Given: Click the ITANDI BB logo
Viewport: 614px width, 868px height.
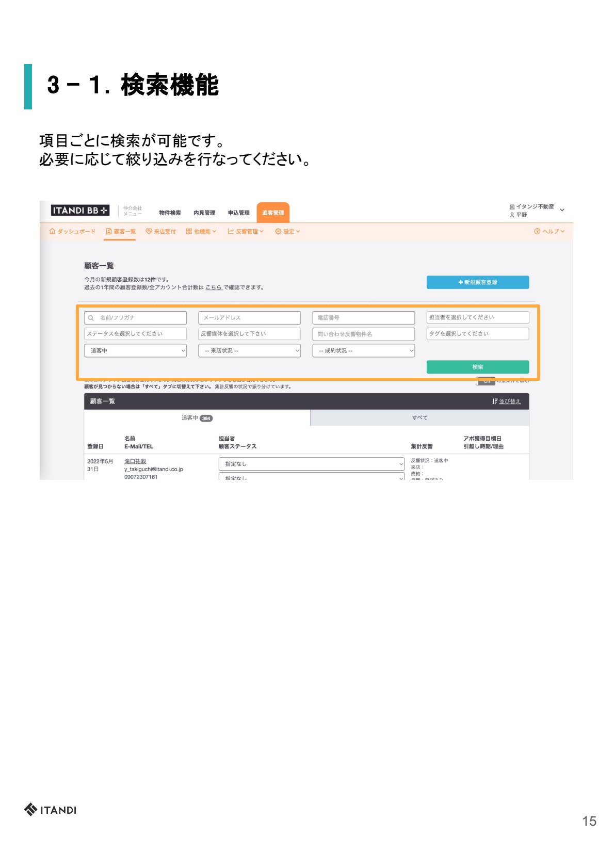Looking at the screenshot, I should tap(80, 210).
